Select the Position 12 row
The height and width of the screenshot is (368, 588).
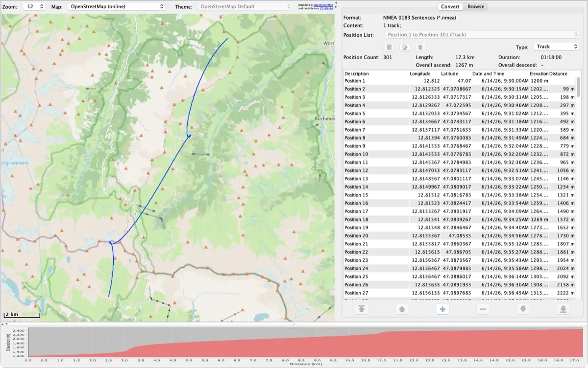pos(460,171)
